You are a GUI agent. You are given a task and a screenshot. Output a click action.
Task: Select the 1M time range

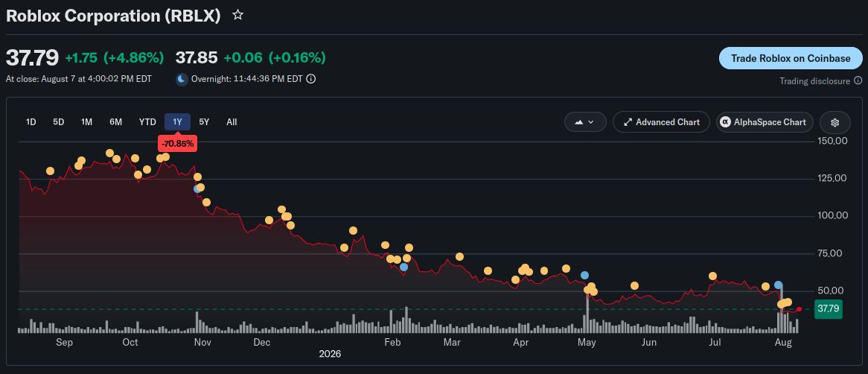tap(86, 122)
